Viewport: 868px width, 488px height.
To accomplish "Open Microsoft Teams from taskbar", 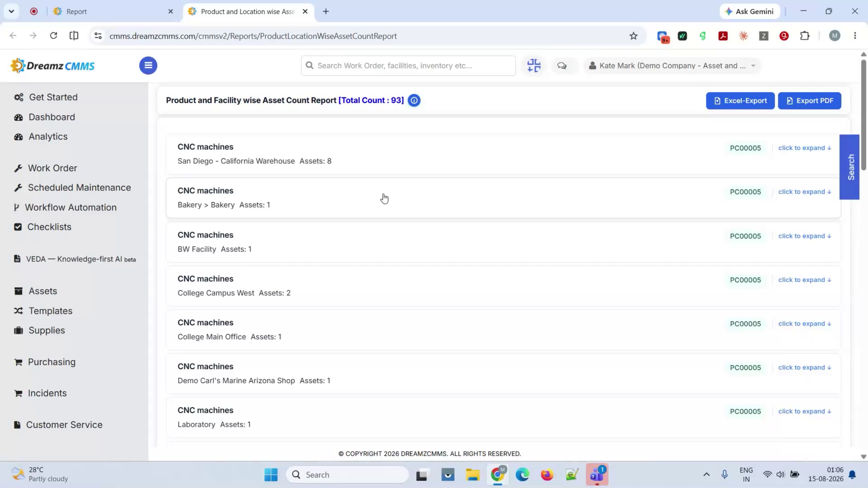I will click(x=597, y=475).
